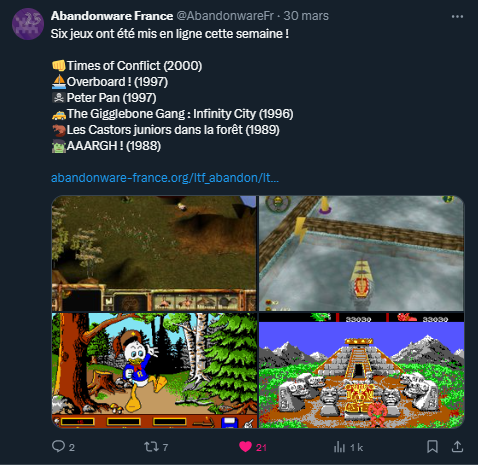View tweet analytics bar chart icon
This screenshot has height=465, width=478.
click(x=339, y=447)
